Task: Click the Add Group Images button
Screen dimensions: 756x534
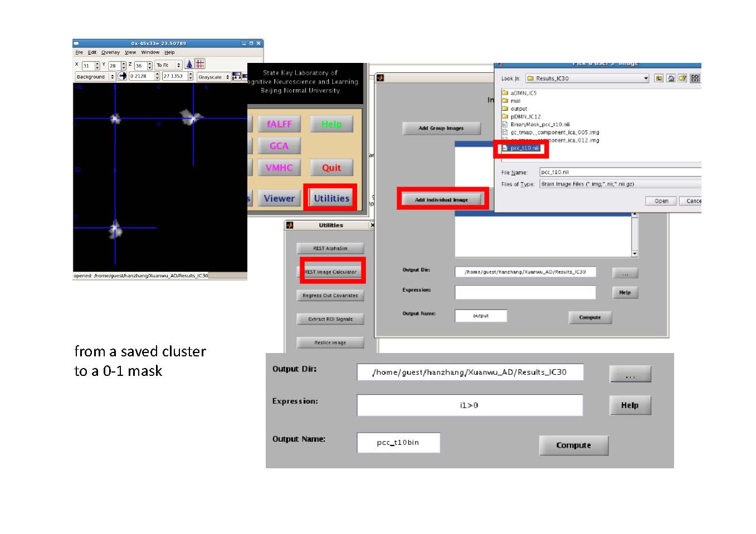Action: coord(441,128)
